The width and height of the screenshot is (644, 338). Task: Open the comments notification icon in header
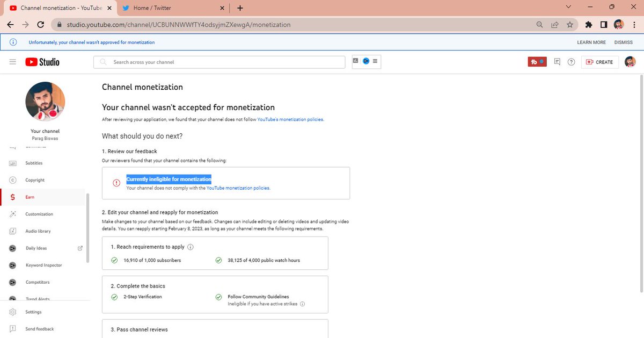tap(557, 62)
